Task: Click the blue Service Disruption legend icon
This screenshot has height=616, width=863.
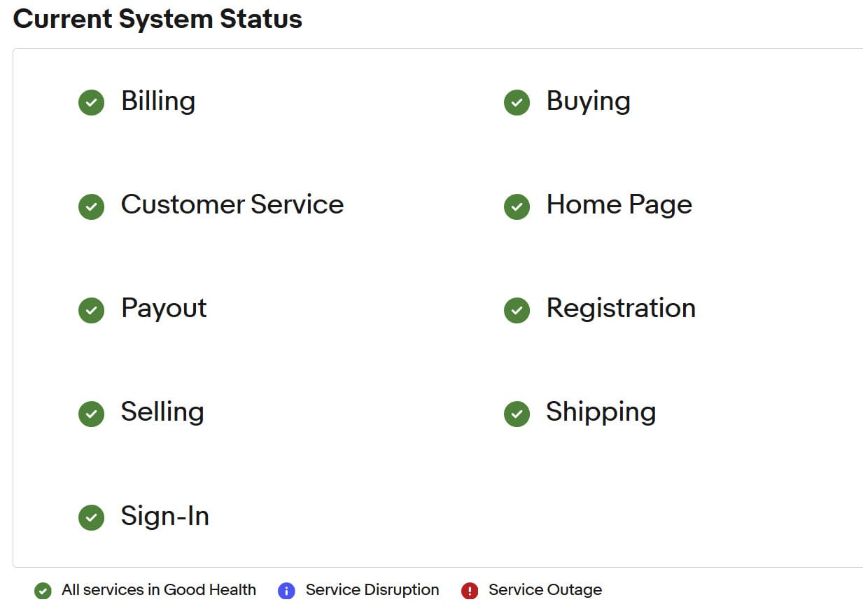Action: 286,591
